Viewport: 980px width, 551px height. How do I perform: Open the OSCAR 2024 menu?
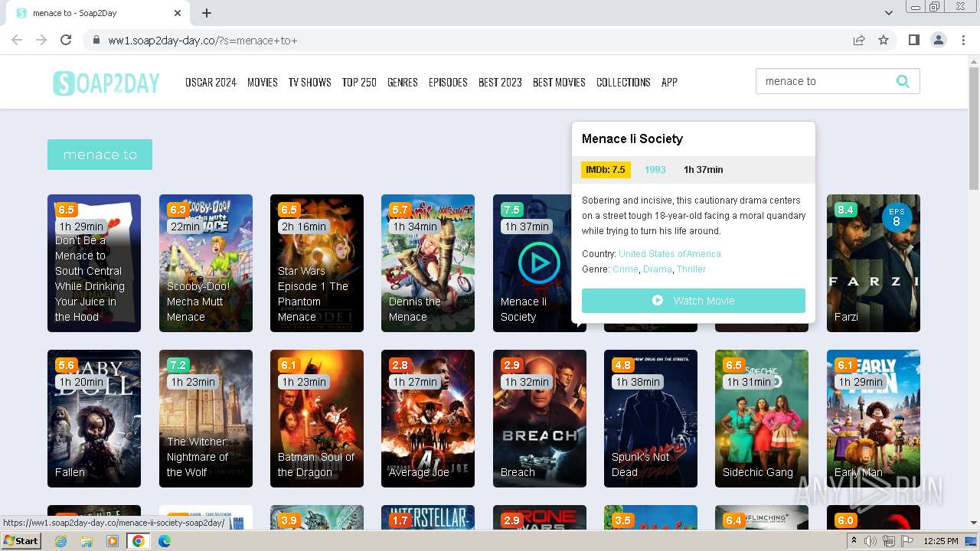point(211,82)
